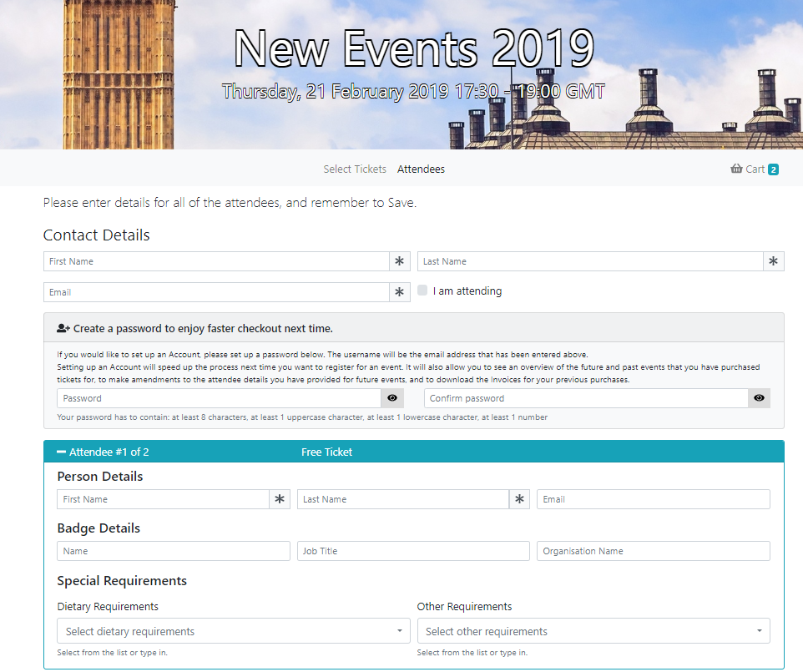Focus the Contact Details Last Name field
This screenshot has width=803, height=672.
[x=590, y=261]
